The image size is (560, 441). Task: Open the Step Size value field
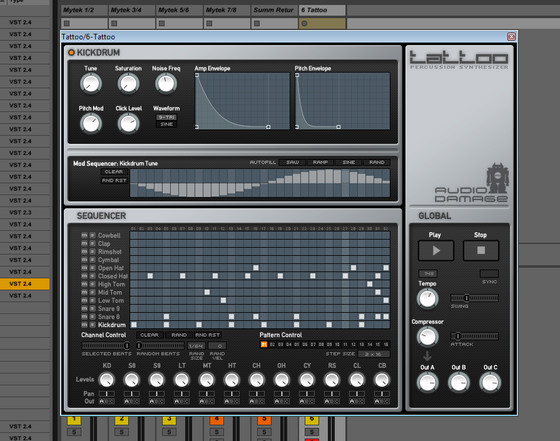(x=373, y=354)
